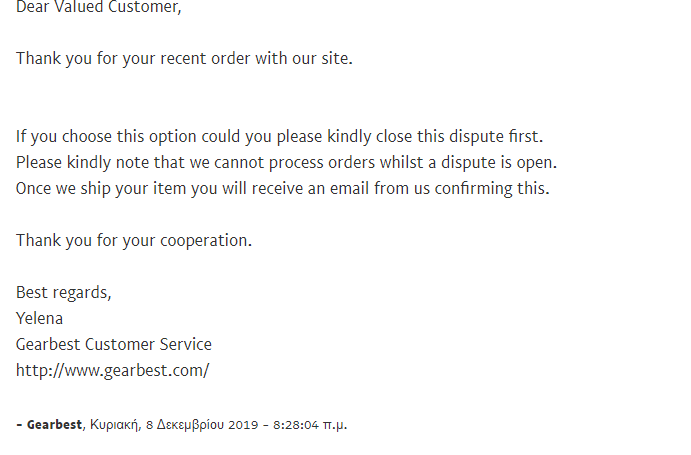The width and height of the screenshot is (691, 455).
Task: Click the date Κυριακή, 8 Δεκεμβρίου 2019
Action: (x=174, y=425)
